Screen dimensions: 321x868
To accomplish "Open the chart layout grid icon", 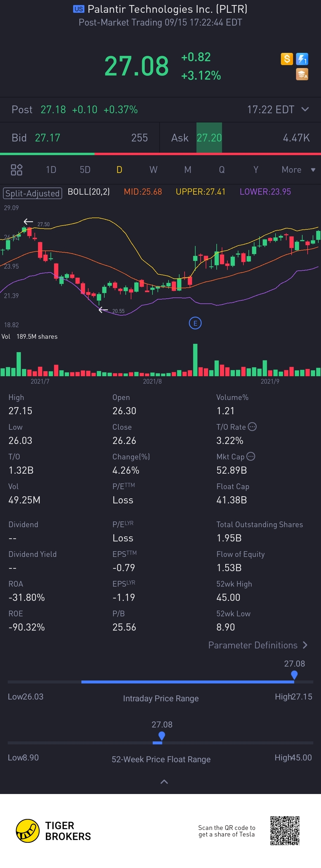I will (17, 169).
